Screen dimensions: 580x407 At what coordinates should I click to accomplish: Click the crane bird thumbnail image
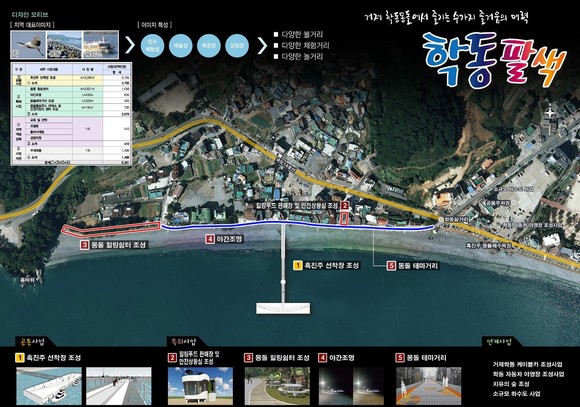28,45
